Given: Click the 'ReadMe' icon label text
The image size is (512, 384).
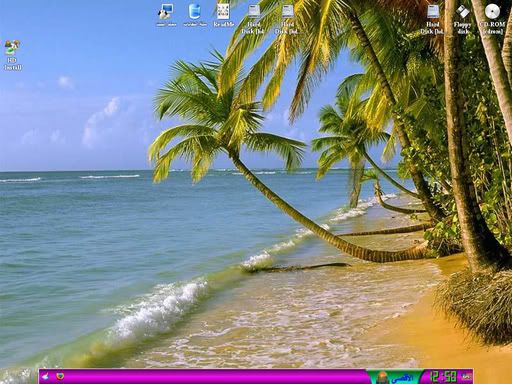Looking at the screenshot, I should tap(224, 24).
